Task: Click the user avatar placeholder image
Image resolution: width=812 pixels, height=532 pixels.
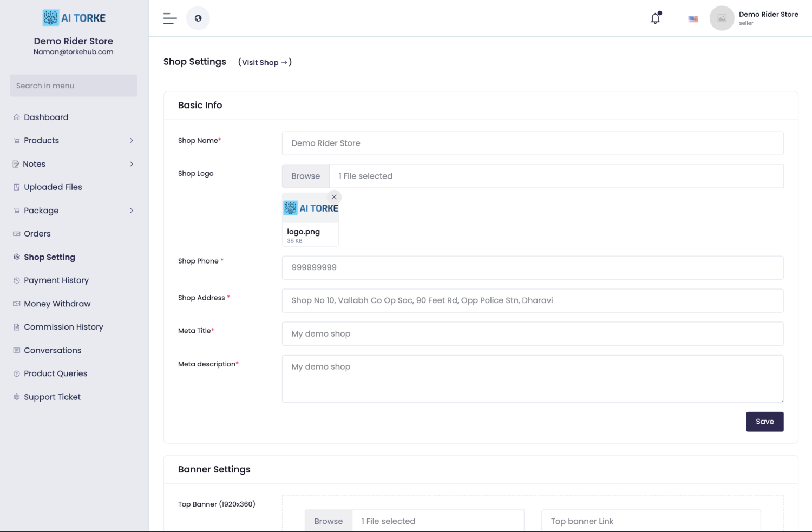Action: (722, 18)
